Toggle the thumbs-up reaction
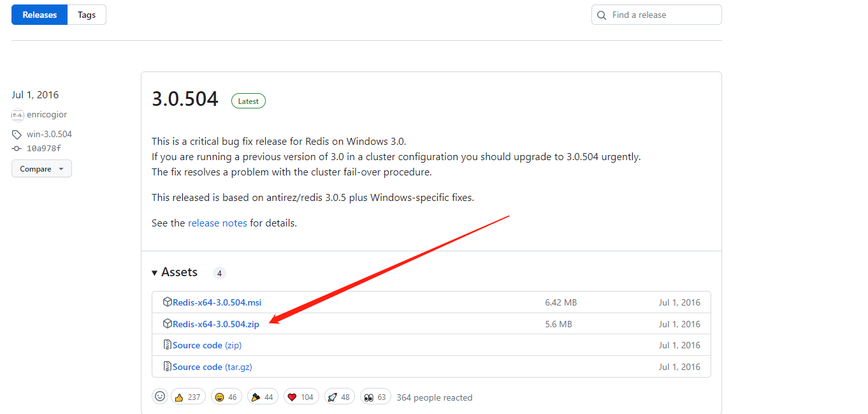The image size is (868, 414). [188, 396]
